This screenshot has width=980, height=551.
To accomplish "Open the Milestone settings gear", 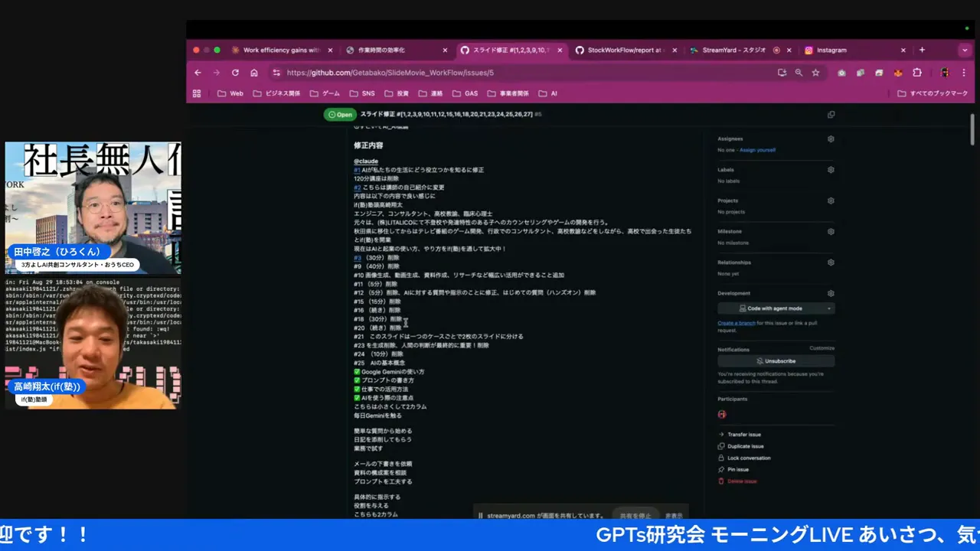I will [x=831, y=231].
